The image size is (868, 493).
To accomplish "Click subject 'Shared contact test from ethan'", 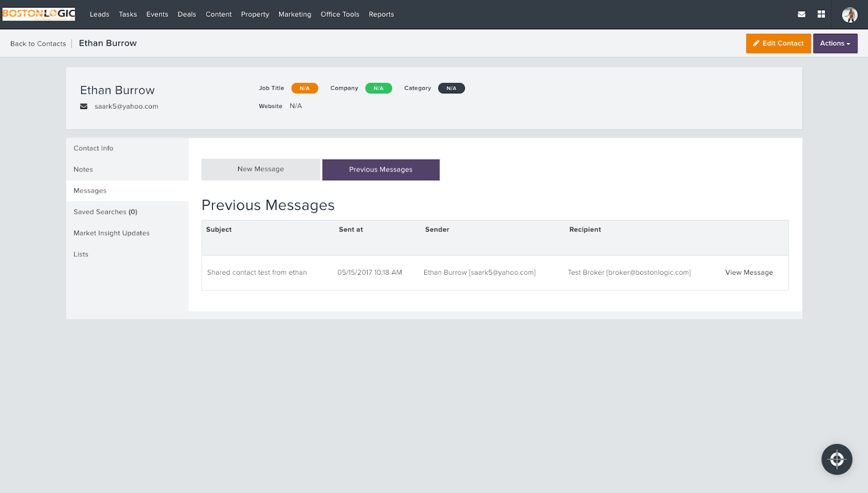I will (257, 273).
